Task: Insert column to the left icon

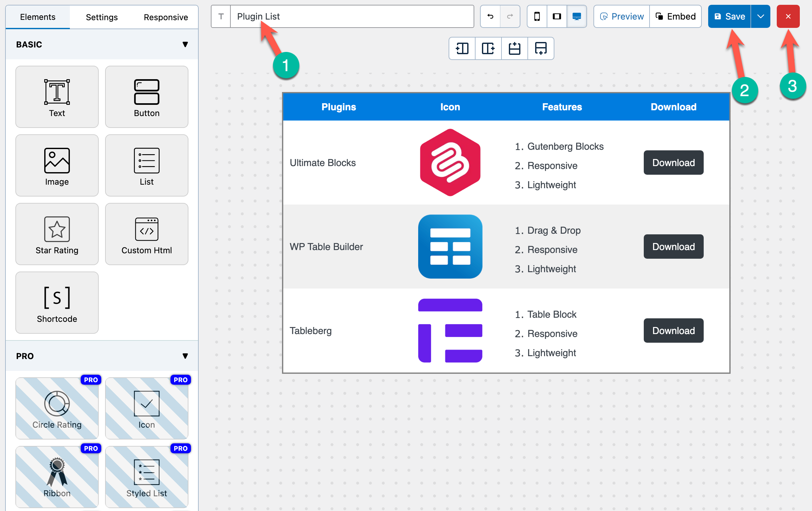Action: point(462,49)
